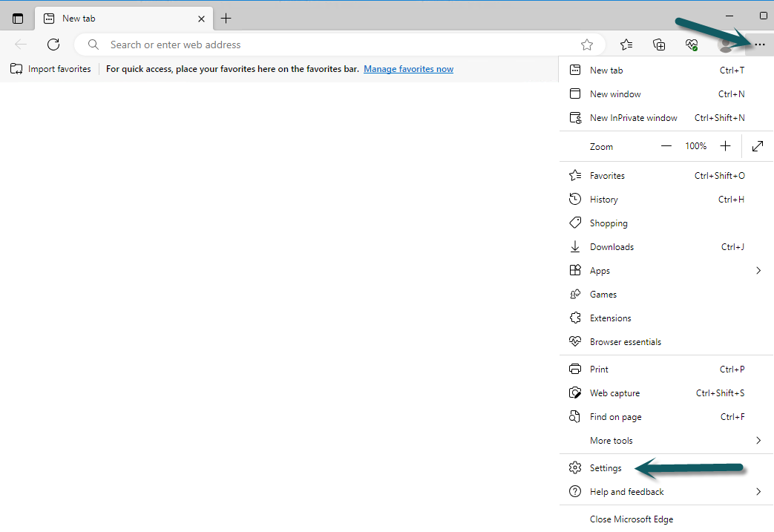The height and width of the screenshot is (532, 774).
Task: Open the tab actions menu icon
Action: (x=18, y=19)
